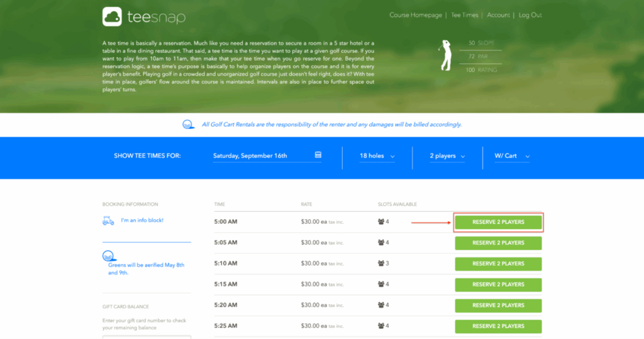Open the 2 players dropdown

click(447, 156)
